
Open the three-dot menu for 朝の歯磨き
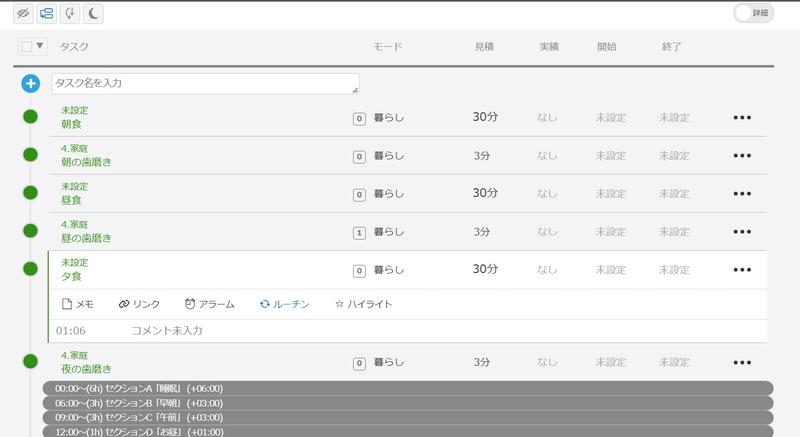[x=742, y=156]
